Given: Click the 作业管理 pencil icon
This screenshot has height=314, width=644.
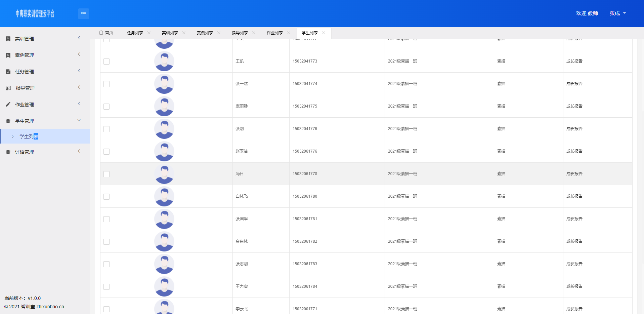Looking at the screenshot, I should pyautogui.click(x=8, y=105).
